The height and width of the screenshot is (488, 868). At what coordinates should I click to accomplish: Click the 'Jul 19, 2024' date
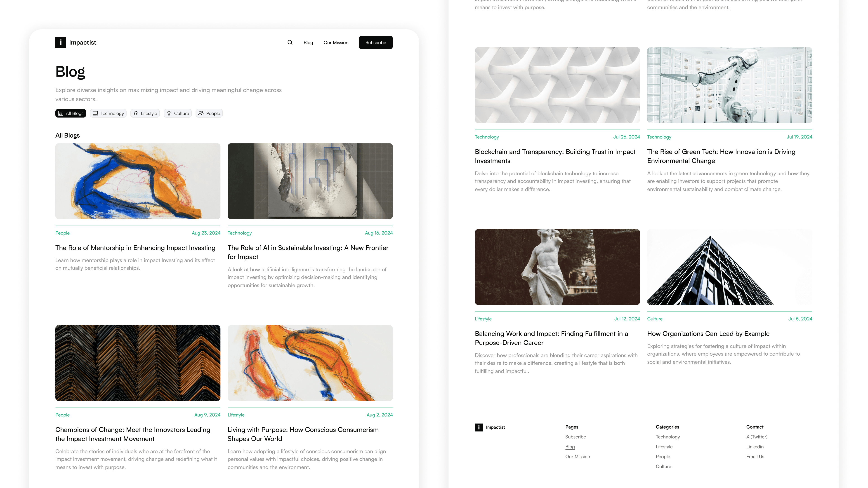pyautogui.click(x=799, y=137)
